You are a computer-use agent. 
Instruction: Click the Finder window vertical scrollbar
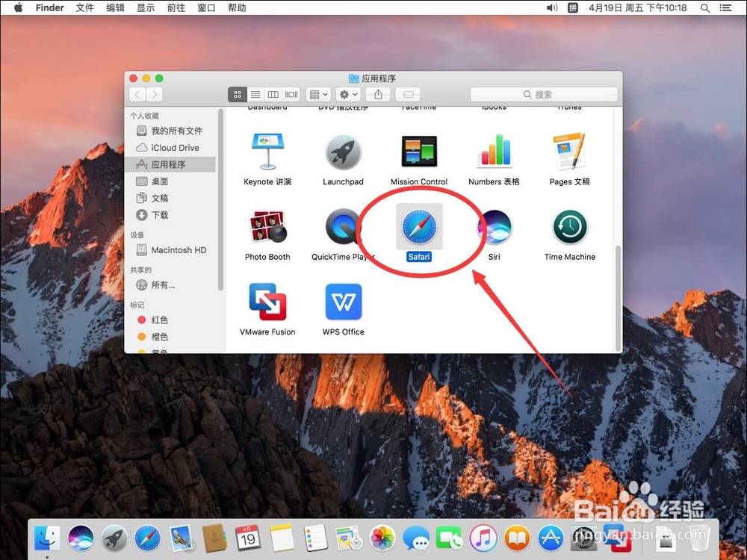pyautogui.click(x=618, y=298)
